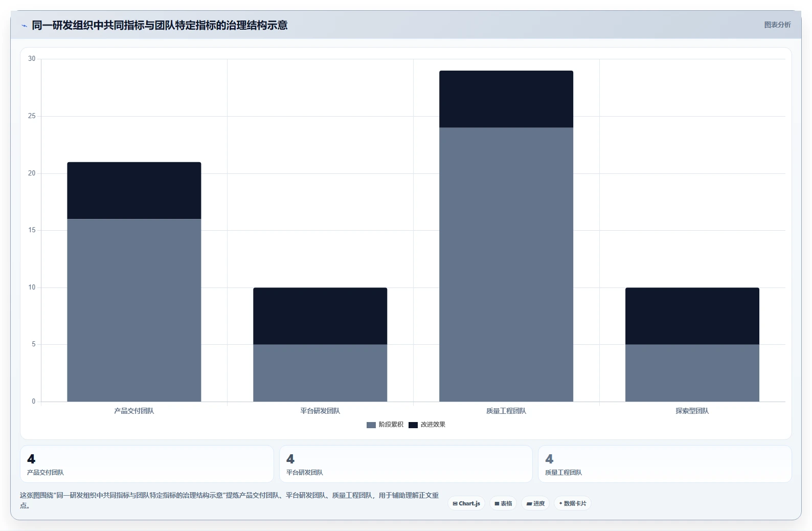
Task: Click the 进度 tag
Action: pos(535,503)
